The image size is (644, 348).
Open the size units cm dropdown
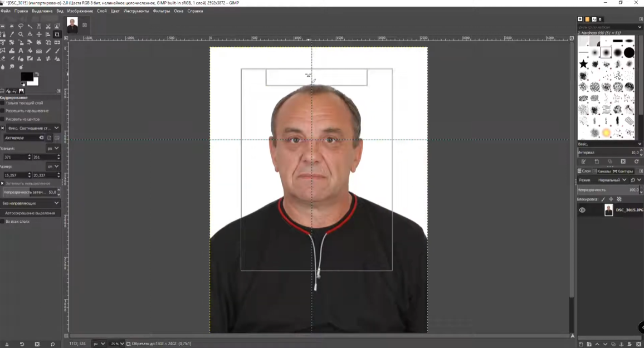point(53,166)
